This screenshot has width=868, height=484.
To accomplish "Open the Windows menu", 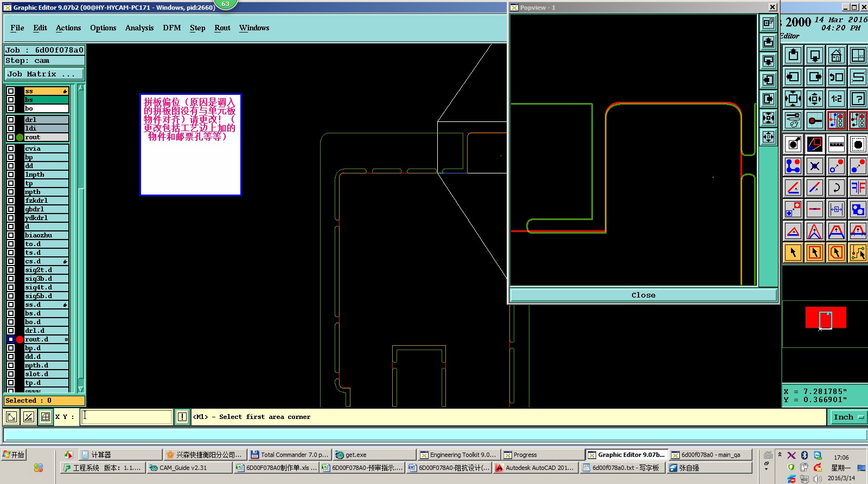I will [254, 28].
